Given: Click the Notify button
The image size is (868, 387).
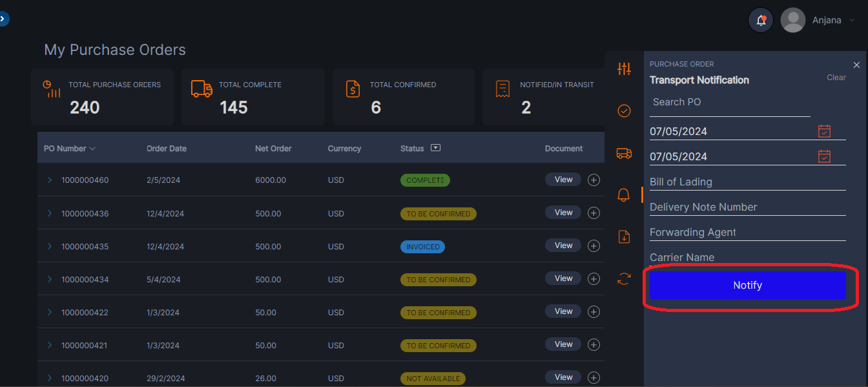Looking at the screenshot, I should pyautogui.click(x=747, y=285).
